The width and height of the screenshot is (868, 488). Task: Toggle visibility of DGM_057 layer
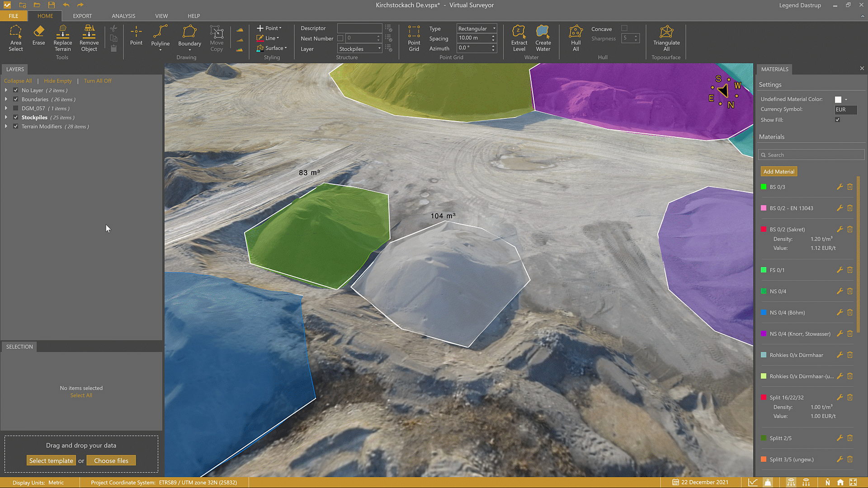16,108
